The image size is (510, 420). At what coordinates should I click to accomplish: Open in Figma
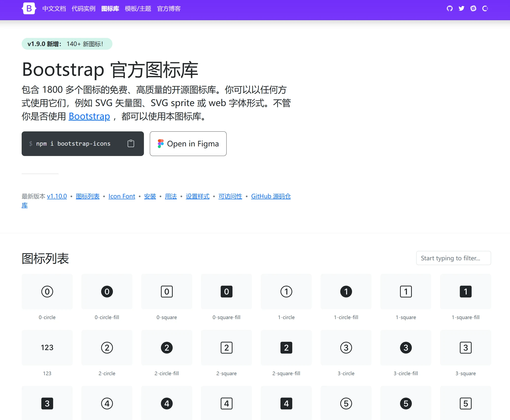(x=188, y=143)
